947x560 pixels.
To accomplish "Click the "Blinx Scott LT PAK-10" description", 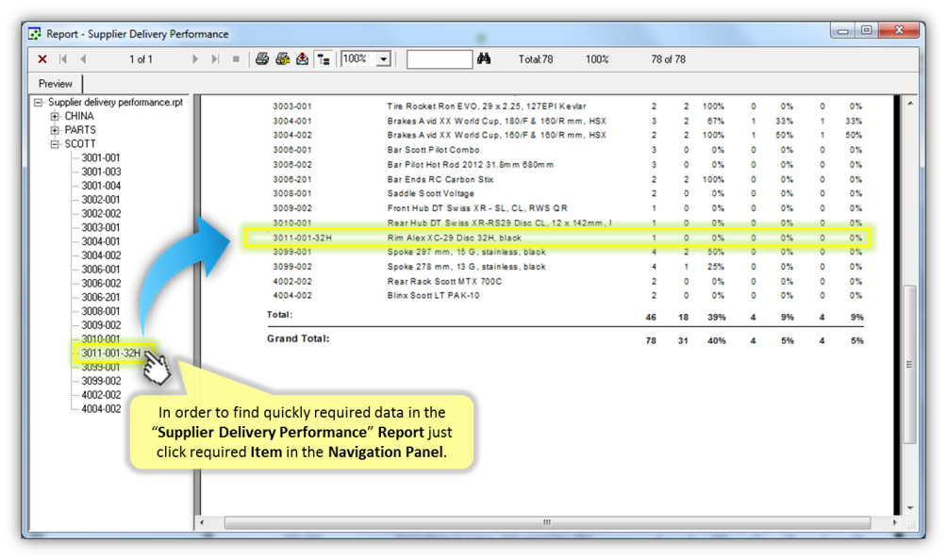I will tap(434, 296).
